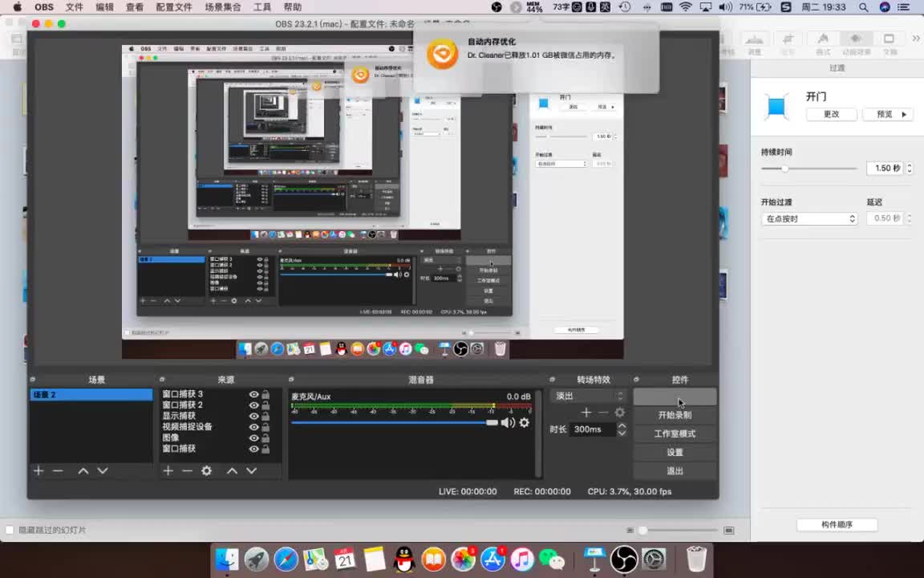Lock the 图像 source
Viewport: 924px width, 578px height.
[265, 438]
